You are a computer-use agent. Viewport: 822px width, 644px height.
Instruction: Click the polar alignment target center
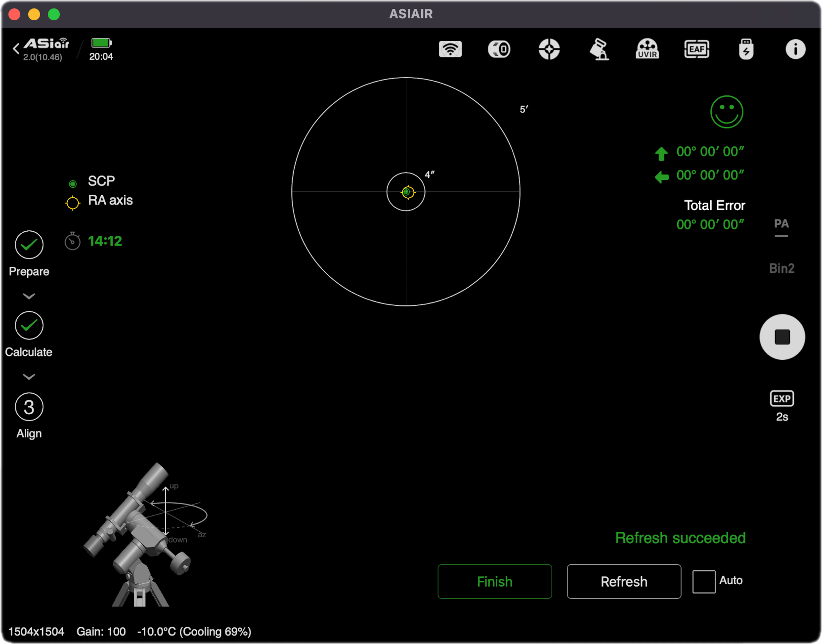point(407,192)
